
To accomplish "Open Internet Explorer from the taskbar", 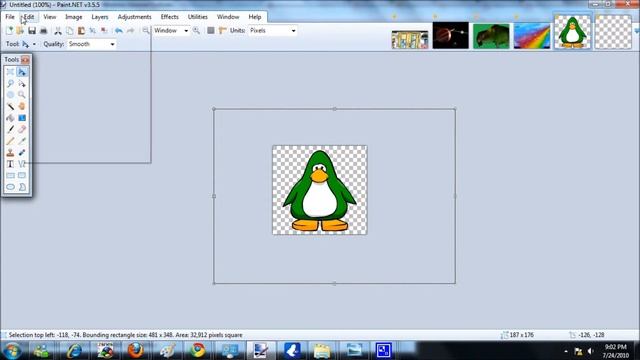I will tap(74, 351).
